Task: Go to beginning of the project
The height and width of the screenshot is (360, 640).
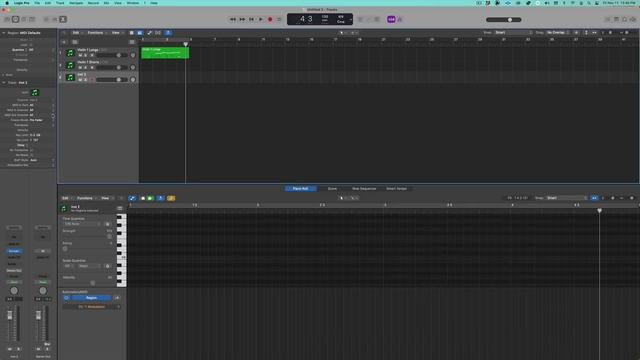Action: click(x=251, y=19)
